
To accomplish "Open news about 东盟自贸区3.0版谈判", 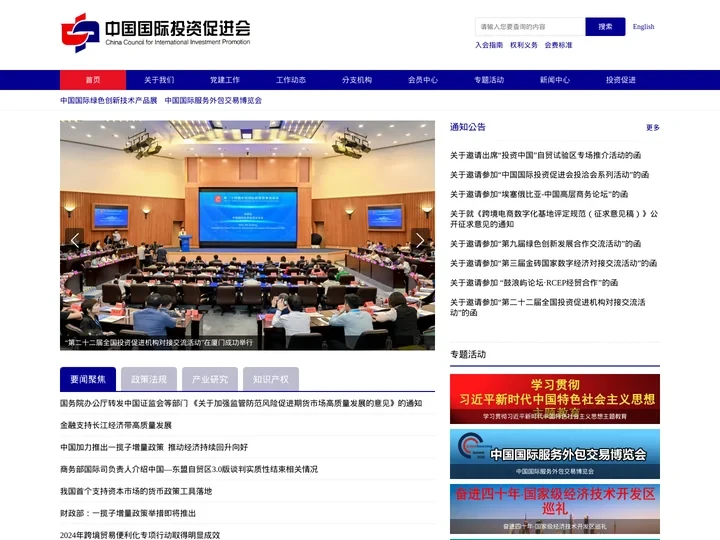I will click(189, 469).
